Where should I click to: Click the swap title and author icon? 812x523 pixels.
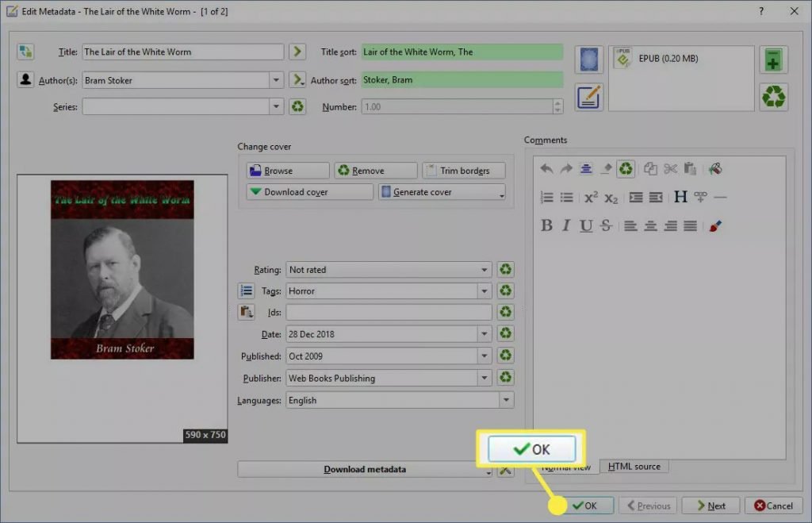pos(25,52)
